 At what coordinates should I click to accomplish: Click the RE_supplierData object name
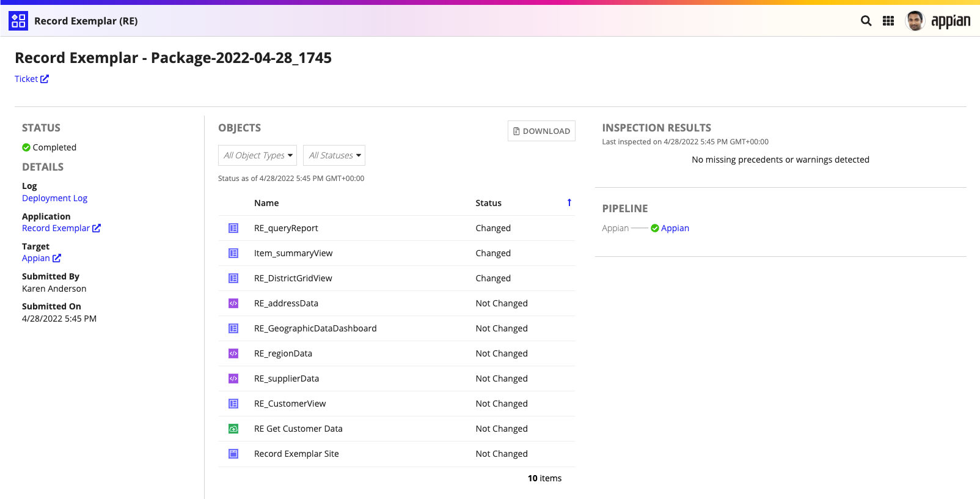(x=287, y=379)
